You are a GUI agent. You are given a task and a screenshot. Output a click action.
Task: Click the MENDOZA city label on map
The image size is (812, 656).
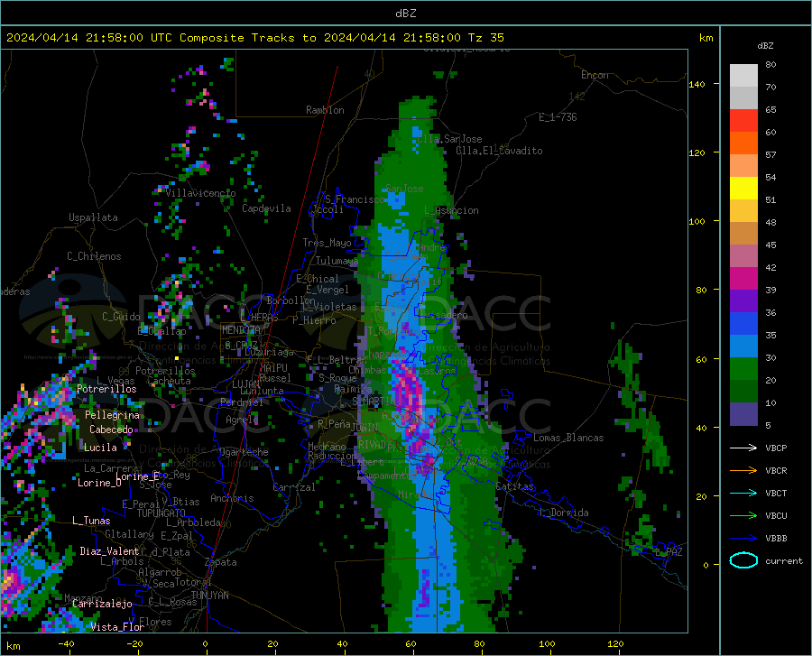click(241, 330)
